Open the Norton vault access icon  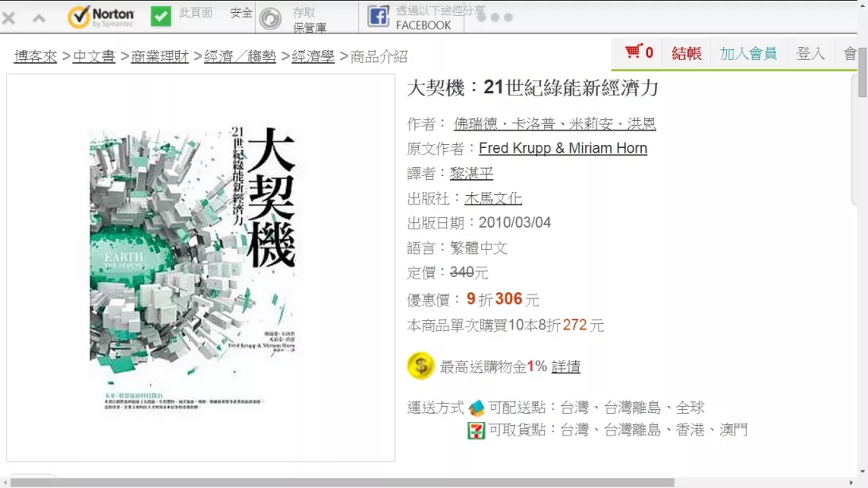[x=271, y=19]
